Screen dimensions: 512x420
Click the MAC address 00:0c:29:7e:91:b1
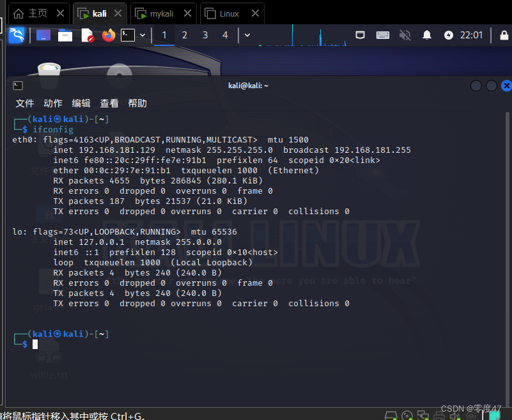[x=127, y=171]
